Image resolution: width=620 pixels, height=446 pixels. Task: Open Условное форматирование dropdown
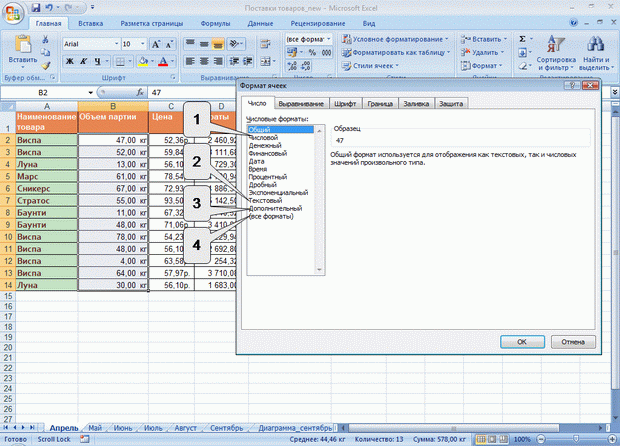coord(396,39)
